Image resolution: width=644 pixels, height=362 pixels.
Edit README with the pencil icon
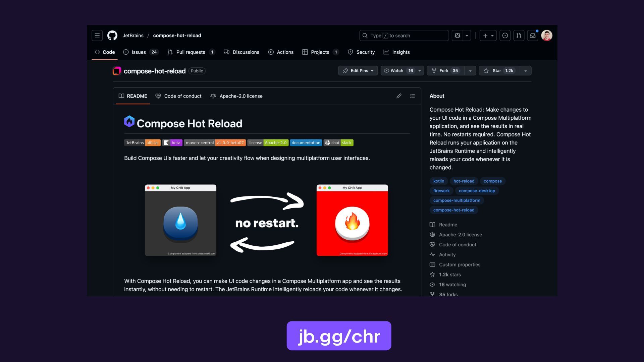coord(399,96)
